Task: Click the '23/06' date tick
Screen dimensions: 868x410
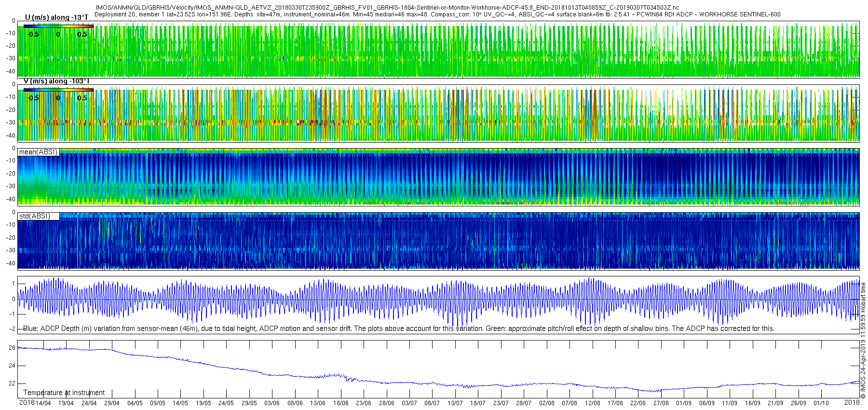Action: [x=364, y=403]
